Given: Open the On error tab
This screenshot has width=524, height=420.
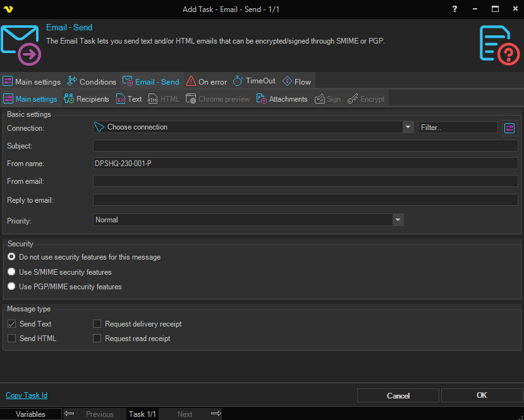Looking at the screenshot, I should tap(207, 81).
